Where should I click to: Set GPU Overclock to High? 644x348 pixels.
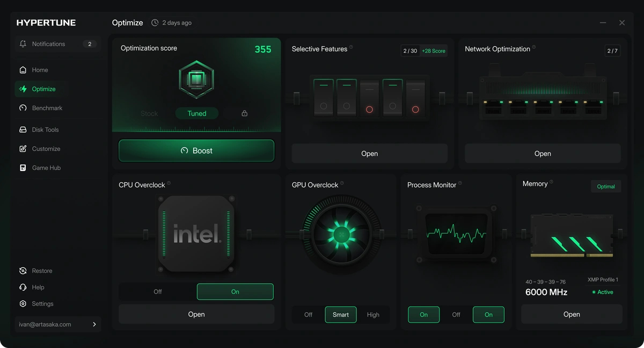(373, 315)
